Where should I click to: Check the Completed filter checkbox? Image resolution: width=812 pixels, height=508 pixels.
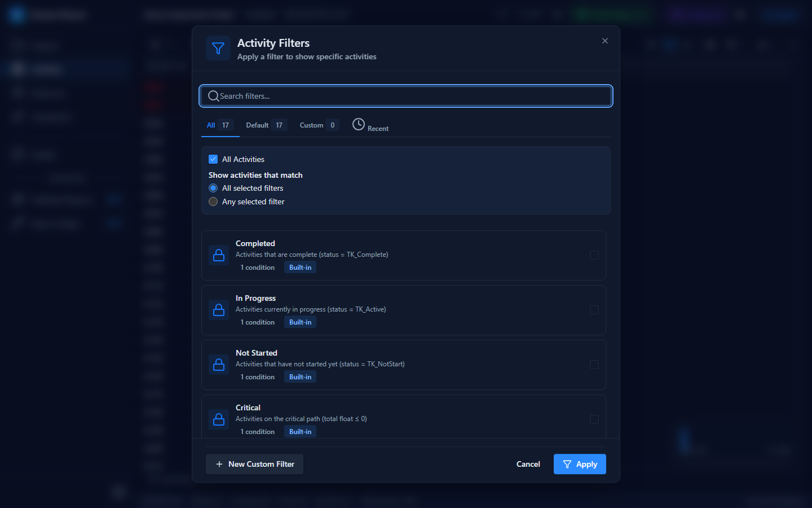[x=594, y=255]
